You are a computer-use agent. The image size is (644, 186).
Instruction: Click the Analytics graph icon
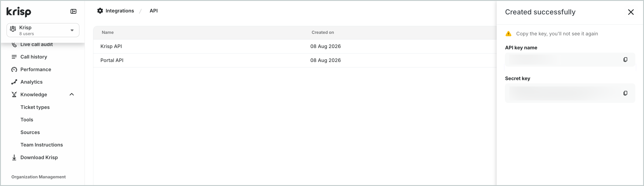[14, 82]
